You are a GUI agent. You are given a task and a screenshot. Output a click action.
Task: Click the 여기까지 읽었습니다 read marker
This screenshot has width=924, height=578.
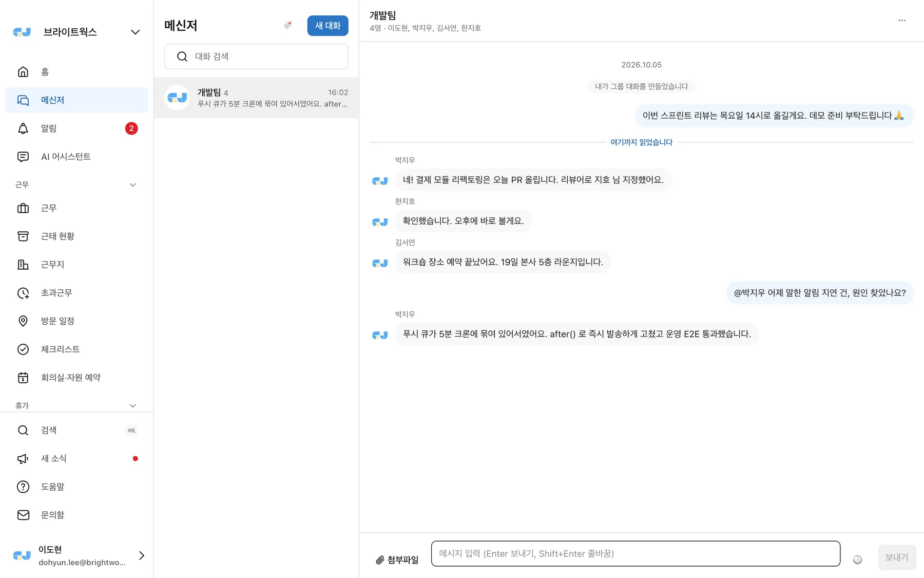[x=641, y=142]
